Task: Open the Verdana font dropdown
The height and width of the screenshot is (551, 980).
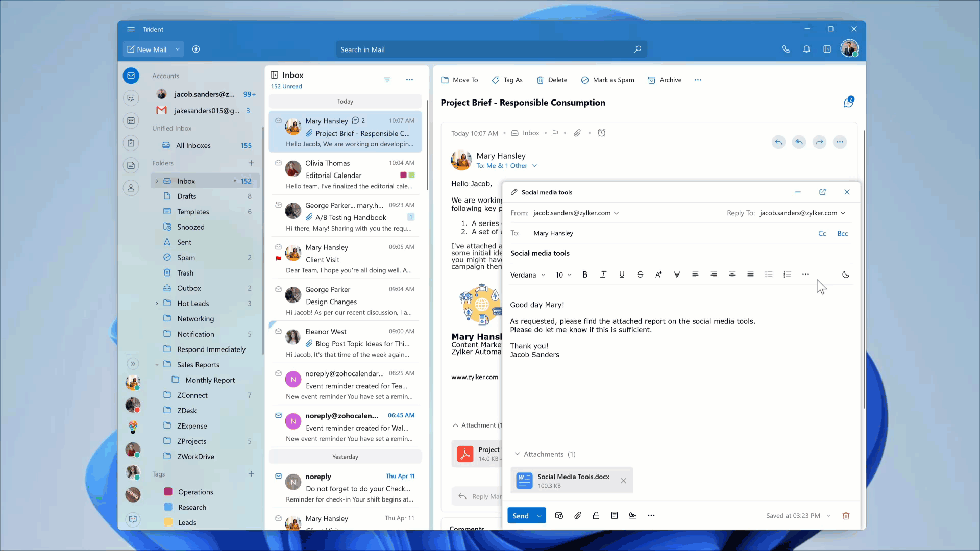Action: (528, 275)
